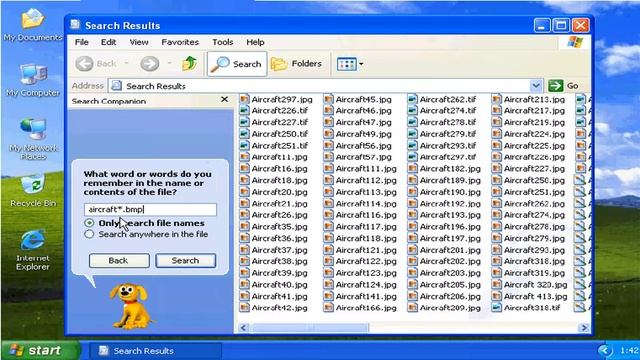Select Aircraft251.tif file icon
The width and height of the screenshot is (640, 360).
(244, 145)
